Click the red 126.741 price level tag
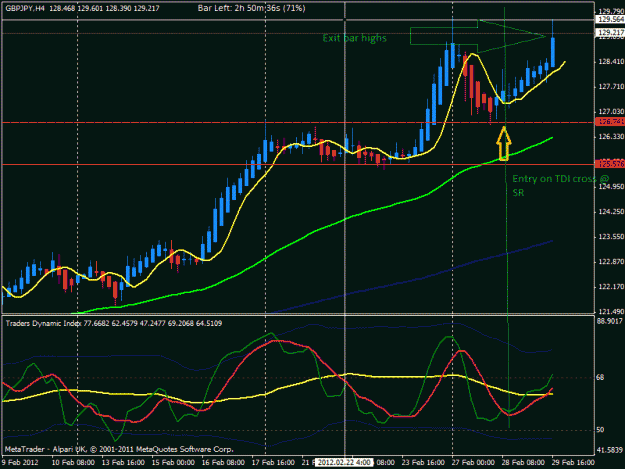The width and height of the screenshot is (625, 469). coord(610,122)
